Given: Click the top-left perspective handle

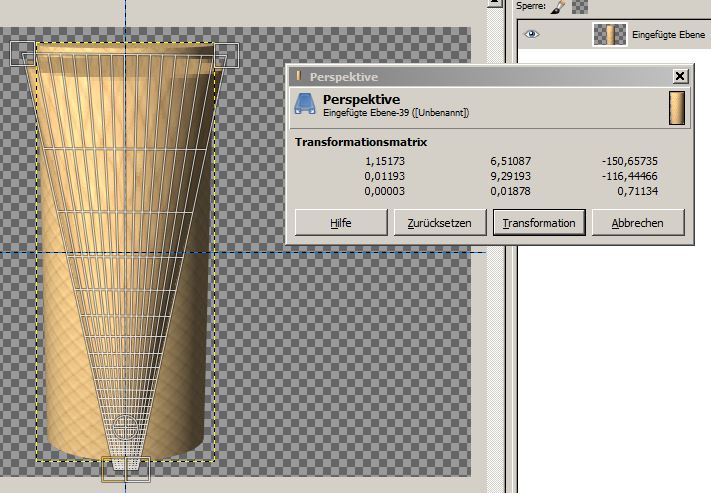Looking at the screenshot, I should click(x=23, y=54).
